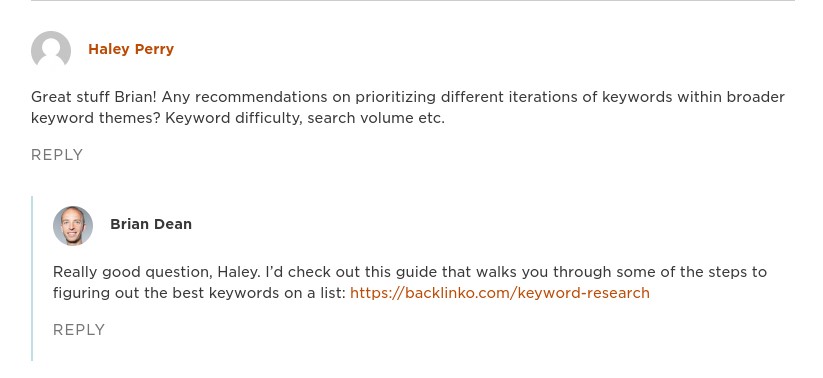Click the words "keyword themes?" in the comment

pyautogui.click(x=96, y=118)
